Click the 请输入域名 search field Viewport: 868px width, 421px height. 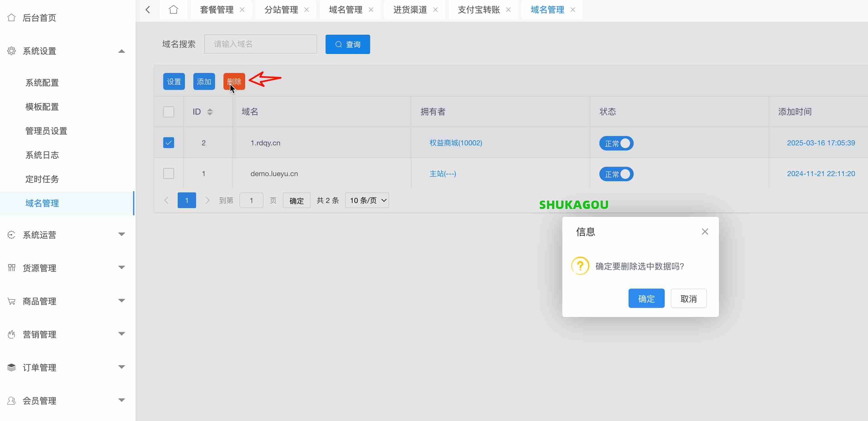[261, 44]
